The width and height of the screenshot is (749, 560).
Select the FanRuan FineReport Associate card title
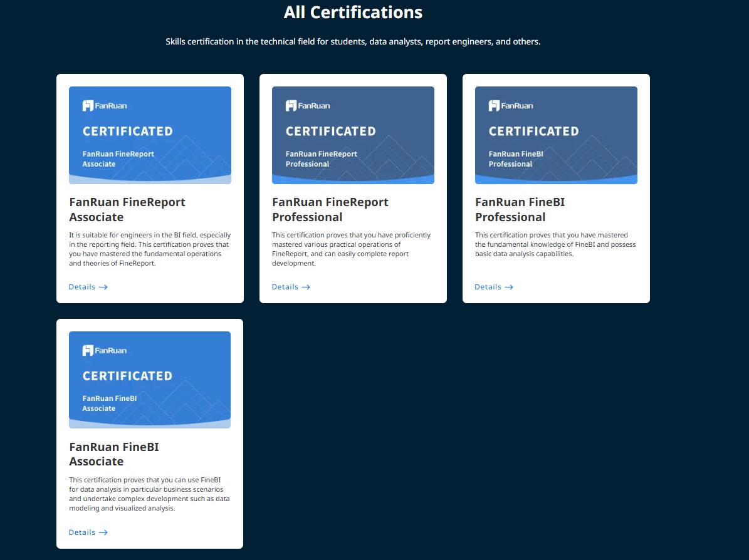(127, 210)
